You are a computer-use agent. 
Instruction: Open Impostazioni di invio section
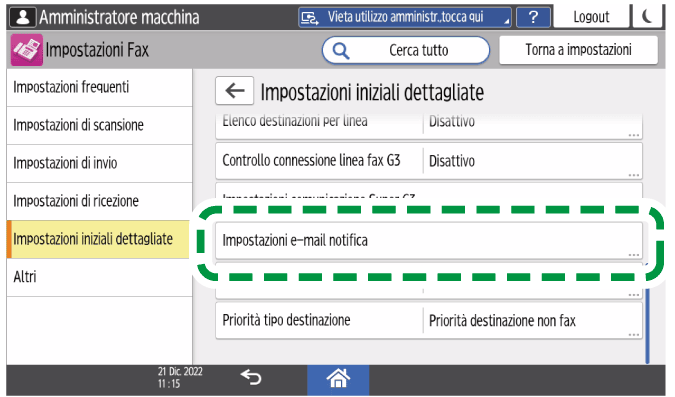click(x=99, y=163)
